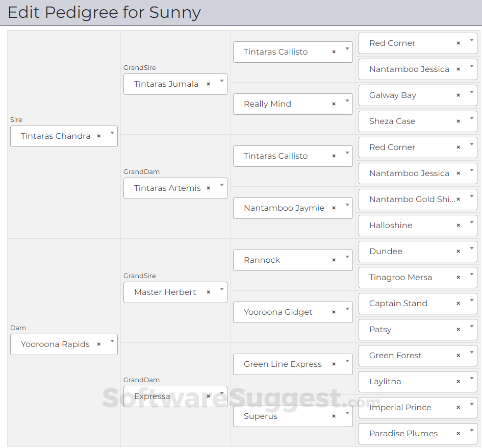Open the Sheza Case dropdown arrow
482x448 pixels.
(x=472, y=118)
